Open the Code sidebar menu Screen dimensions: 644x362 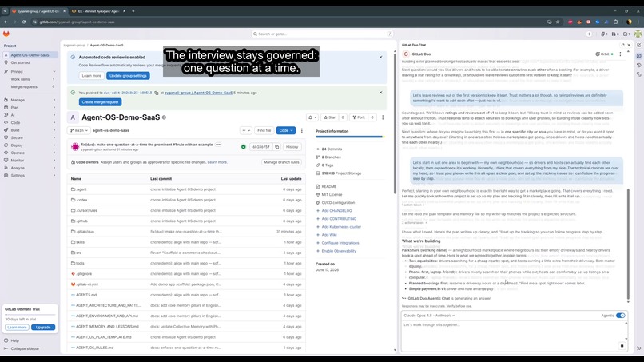pos(30,122)
